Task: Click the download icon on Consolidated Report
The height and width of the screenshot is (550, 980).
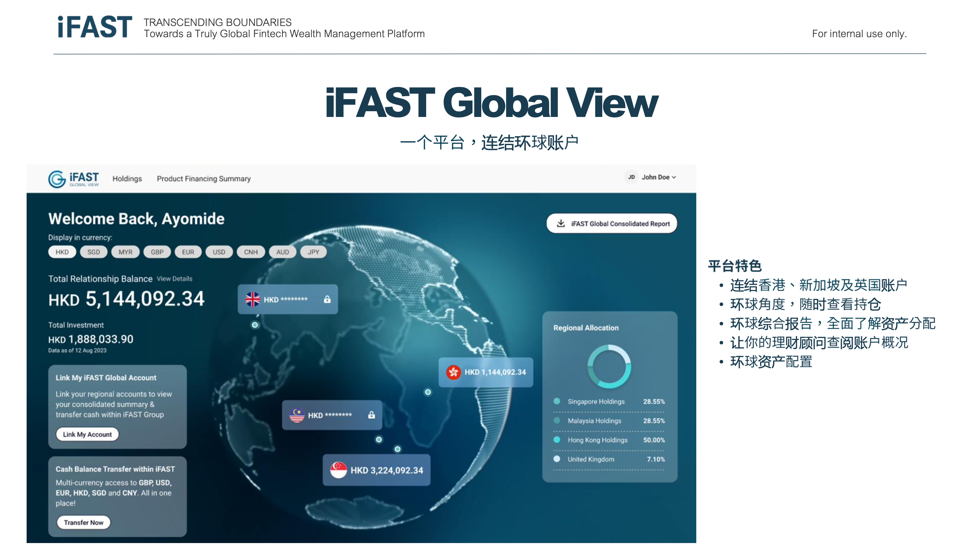Action: pos(561,224)
